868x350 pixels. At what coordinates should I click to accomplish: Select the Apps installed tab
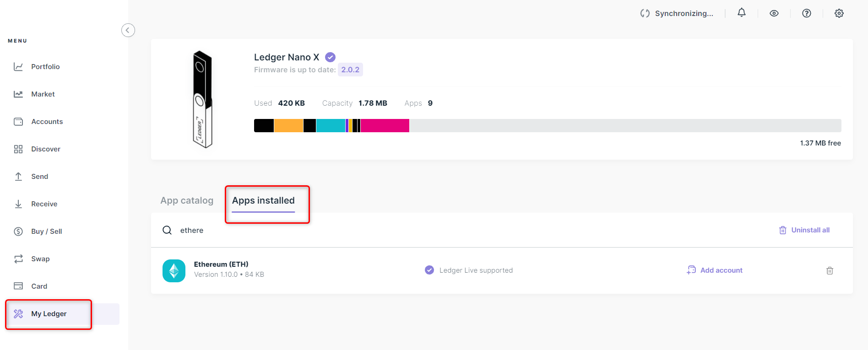coord(263,200)
